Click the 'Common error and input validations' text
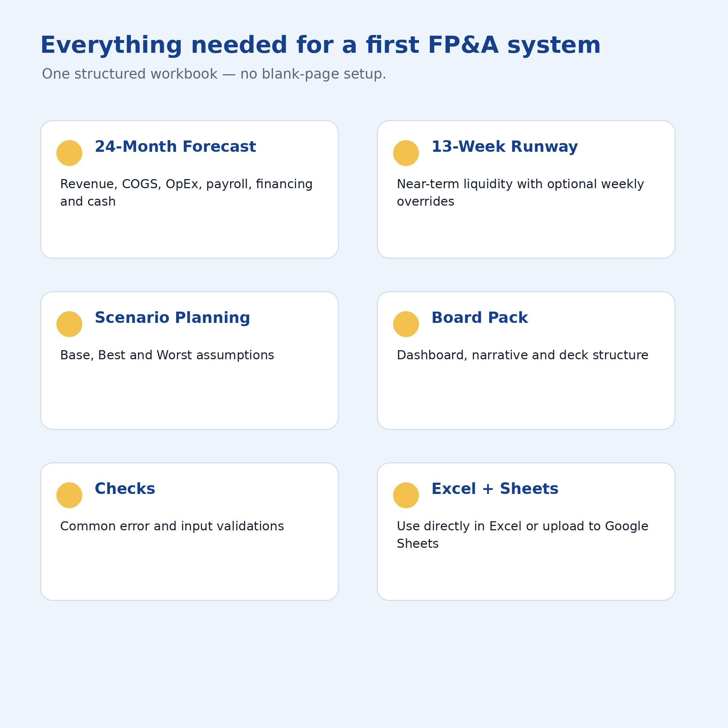728x728 pixels. pyautogui.click(x=172, y=526)
